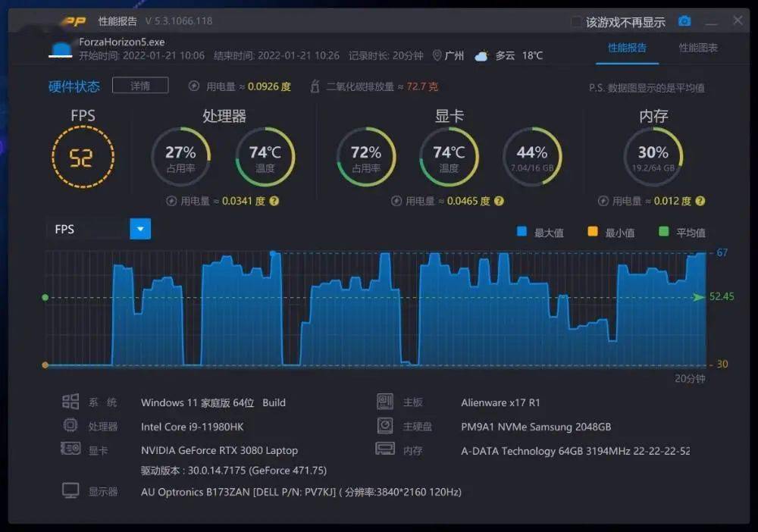Click the location pin icon beside 广州
Viewport: 758px width, 532px height.
coord(437,55)
